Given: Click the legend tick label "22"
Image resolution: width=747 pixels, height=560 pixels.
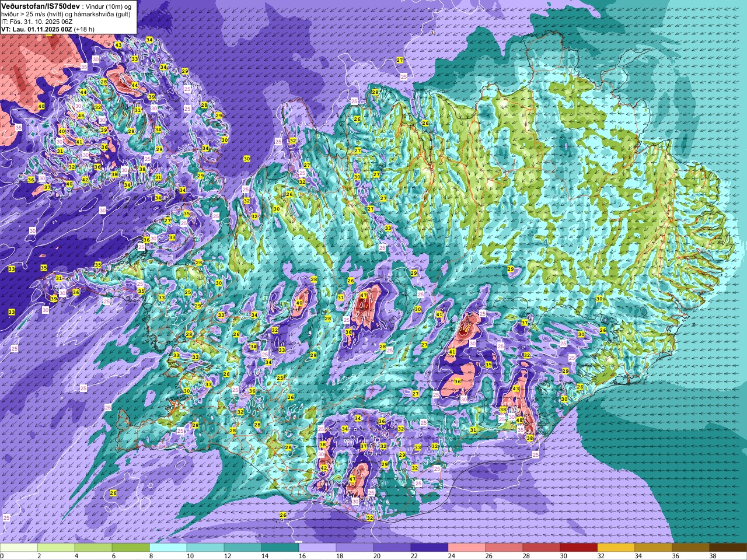Looking at the screenshot, I should 414,556.
